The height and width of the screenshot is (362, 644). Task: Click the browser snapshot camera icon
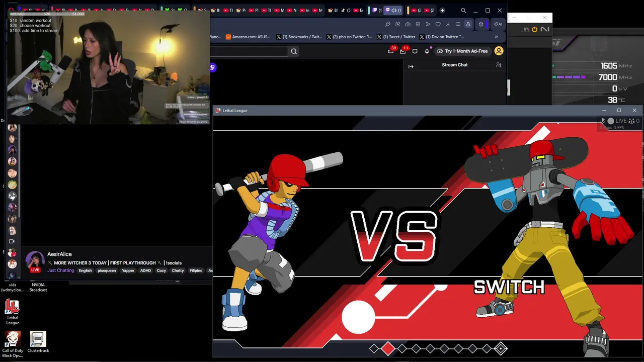click(x=408, y=24)
